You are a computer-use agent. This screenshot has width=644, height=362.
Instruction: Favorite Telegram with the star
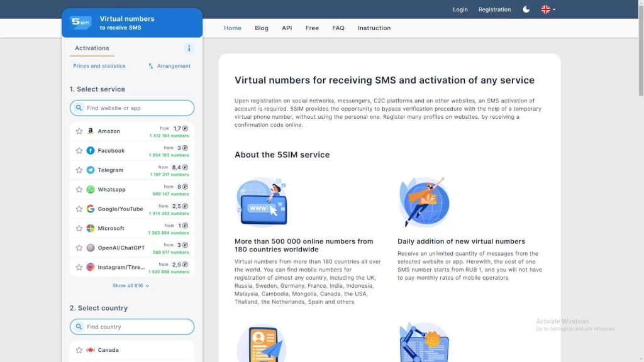coord(79,170)
